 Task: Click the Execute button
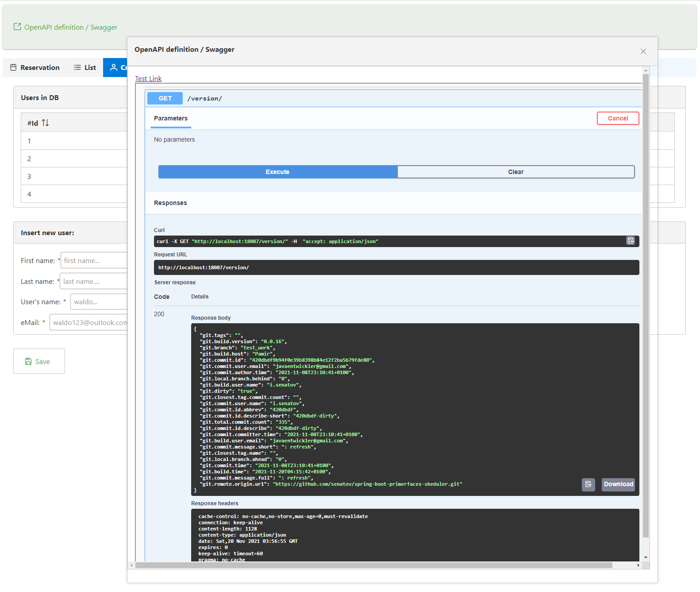(277, 172)
